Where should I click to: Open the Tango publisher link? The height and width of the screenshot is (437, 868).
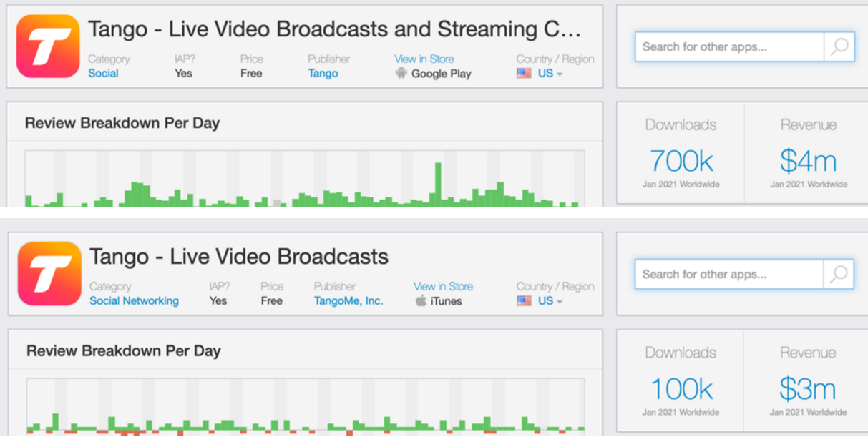tap(323, 73)
